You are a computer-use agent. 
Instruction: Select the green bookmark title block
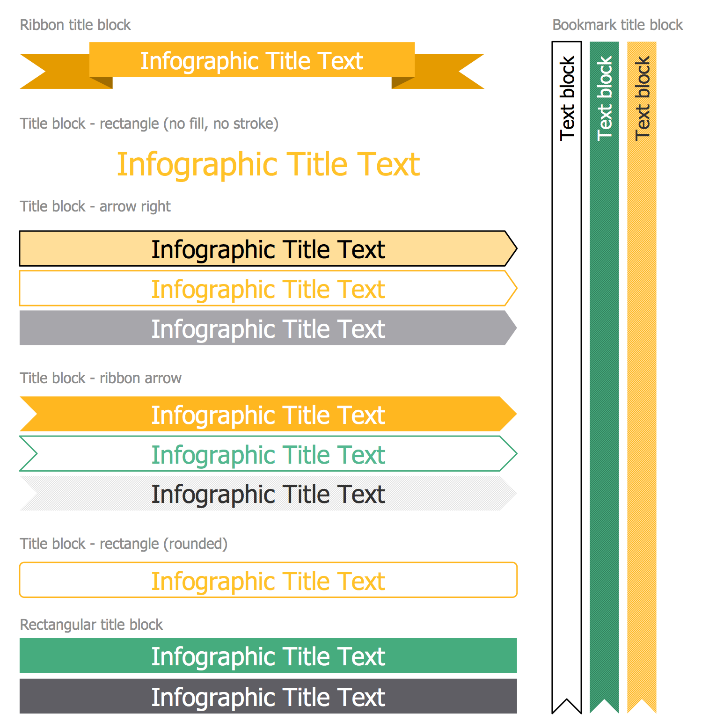604,374
